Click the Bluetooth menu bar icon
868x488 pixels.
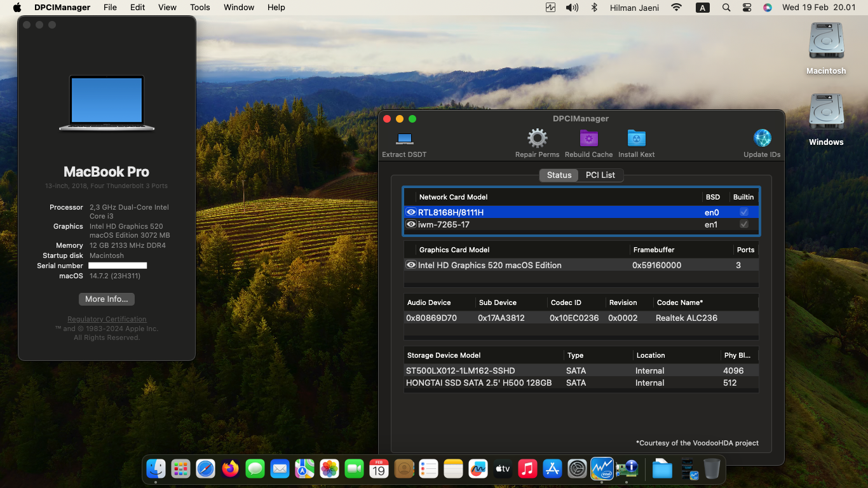tap(595, 8)
